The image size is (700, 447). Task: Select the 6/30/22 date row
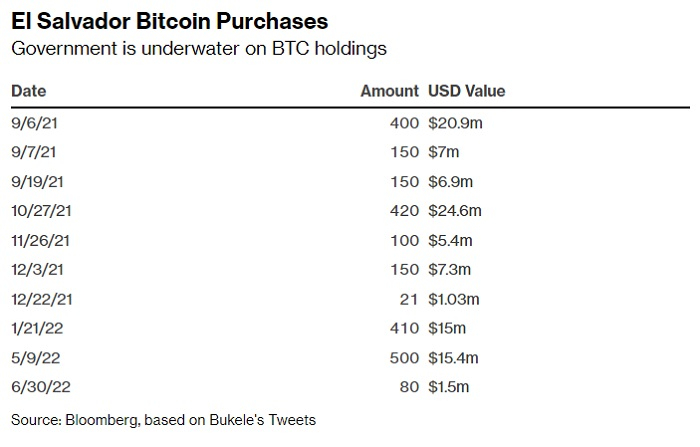[x=36, y=387]
